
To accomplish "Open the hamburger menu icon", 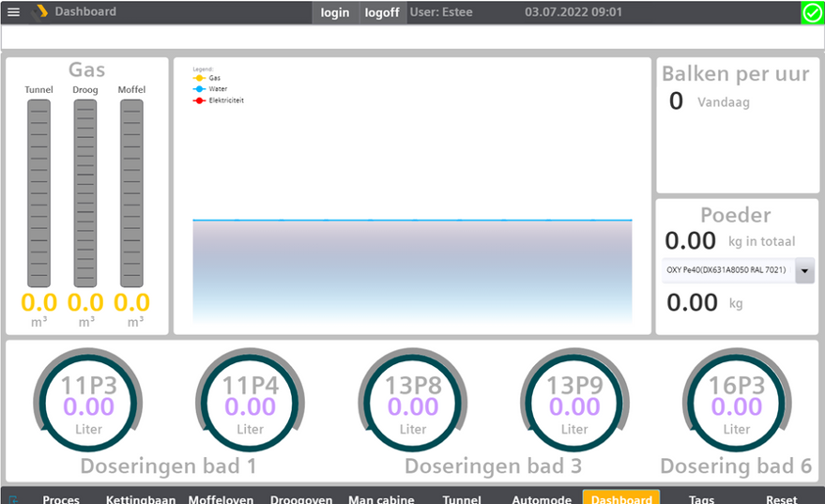I will [14, 11].
